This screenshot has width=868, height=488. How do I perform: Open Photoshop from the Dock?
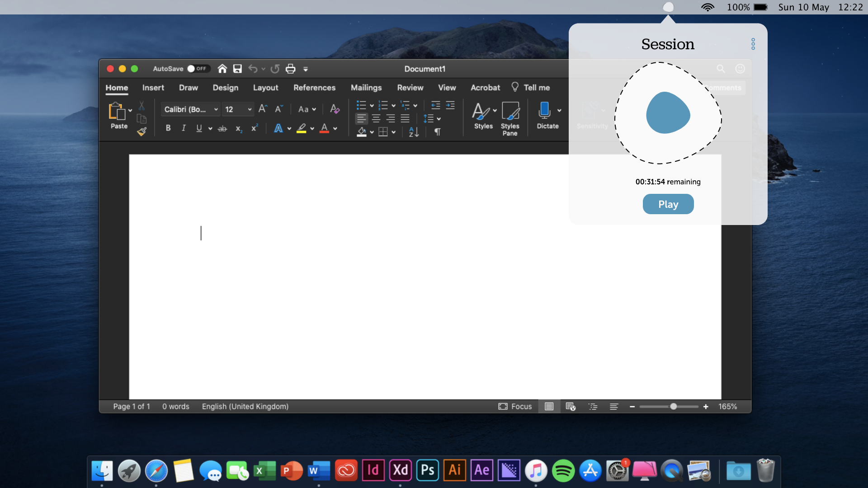pyautogui.click(x=428, y=471)
